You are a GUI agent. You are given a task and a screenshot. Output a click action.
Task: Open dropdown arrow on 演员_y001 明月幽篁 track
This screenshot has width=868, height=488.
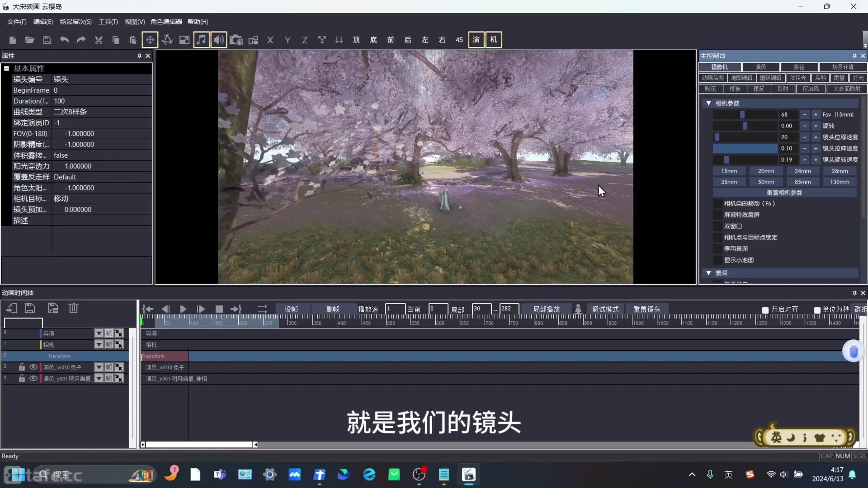[99, 378]
